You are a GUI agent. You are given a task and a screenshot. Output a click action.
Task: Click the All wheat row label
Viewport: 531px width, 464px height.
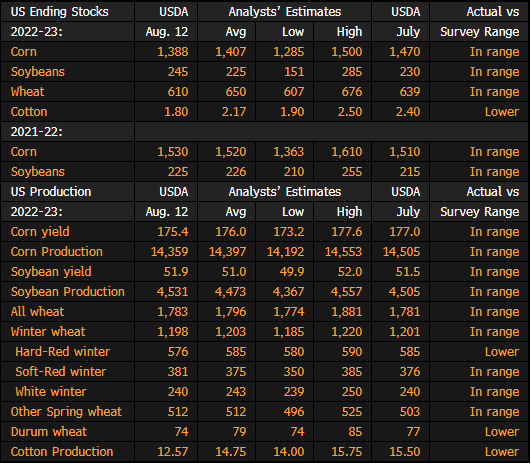37,312
